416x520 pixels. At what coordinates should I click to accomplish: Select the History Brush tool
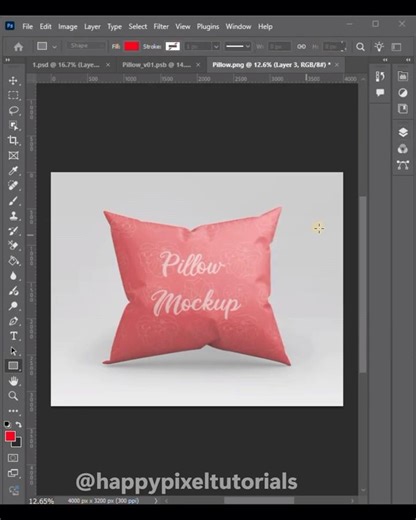[13, 231]
